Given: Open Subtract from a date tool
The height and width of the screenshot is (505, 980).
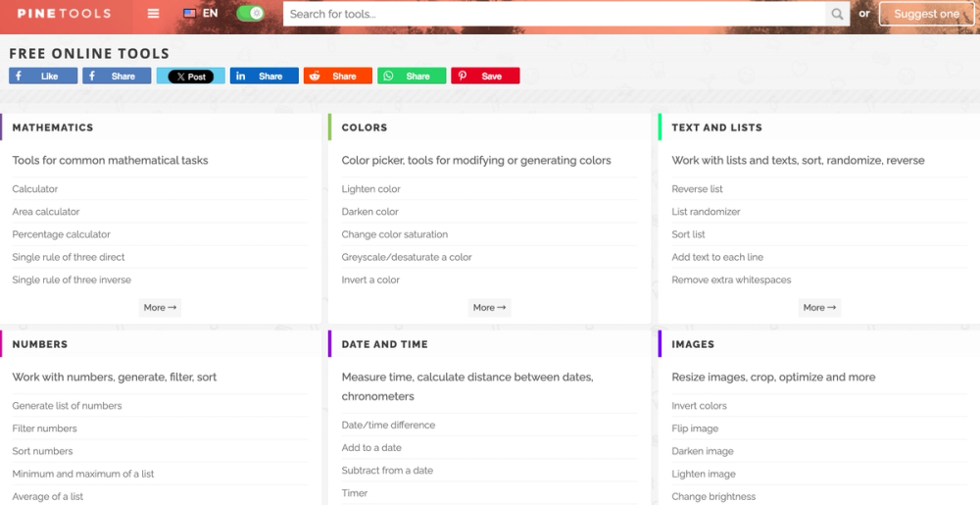Looking at the screenshot, I should coord(387,471).
